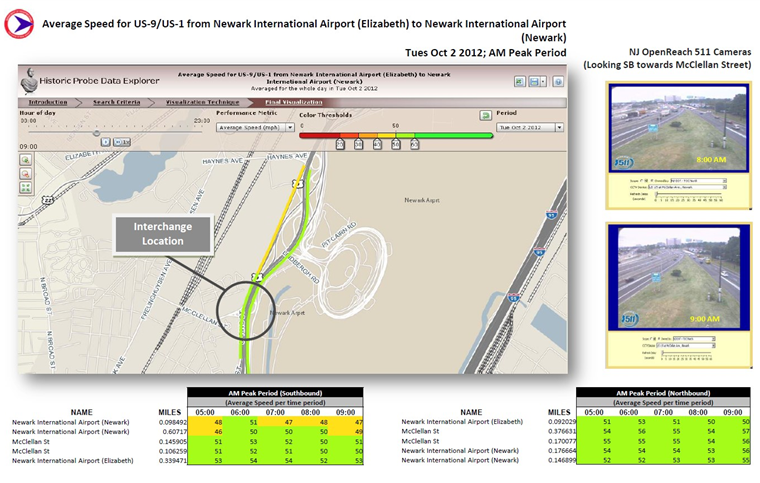The width and height of the screenshot is (760, 483).
Task: Click the Hour of day slider handle
Action: click(x=97, y=132)
